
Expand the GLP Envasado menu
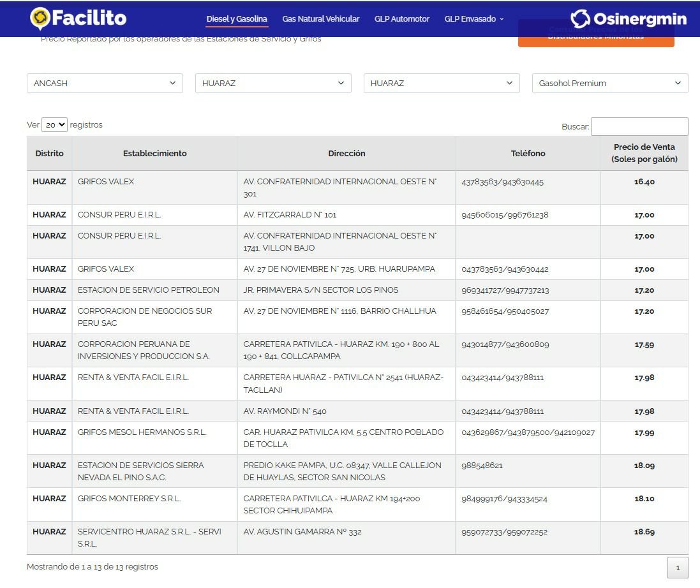click(473, 19)
